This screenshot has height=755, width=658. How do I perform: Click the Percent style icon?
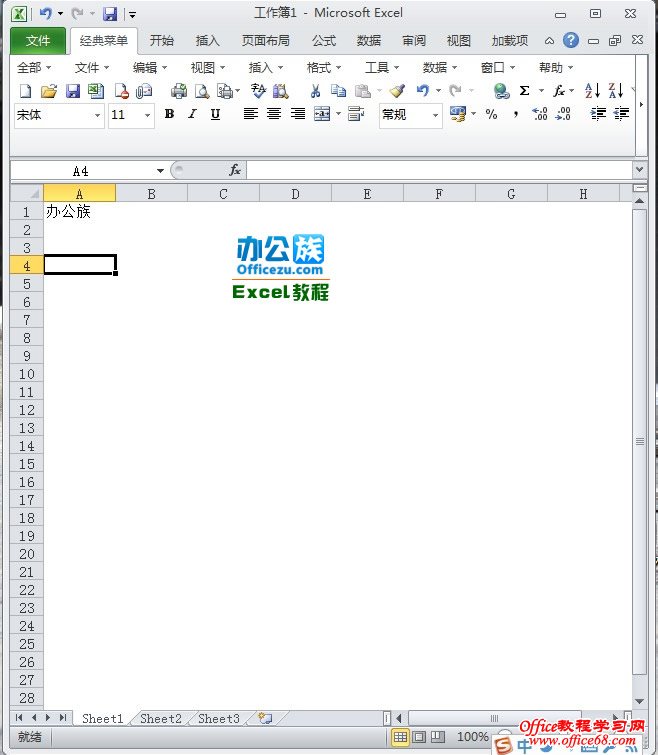pos(491,114)
